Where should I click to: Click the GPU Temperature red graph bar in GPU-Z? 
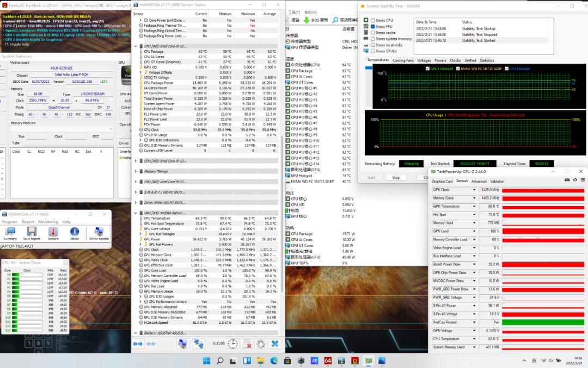pos(543,207)
